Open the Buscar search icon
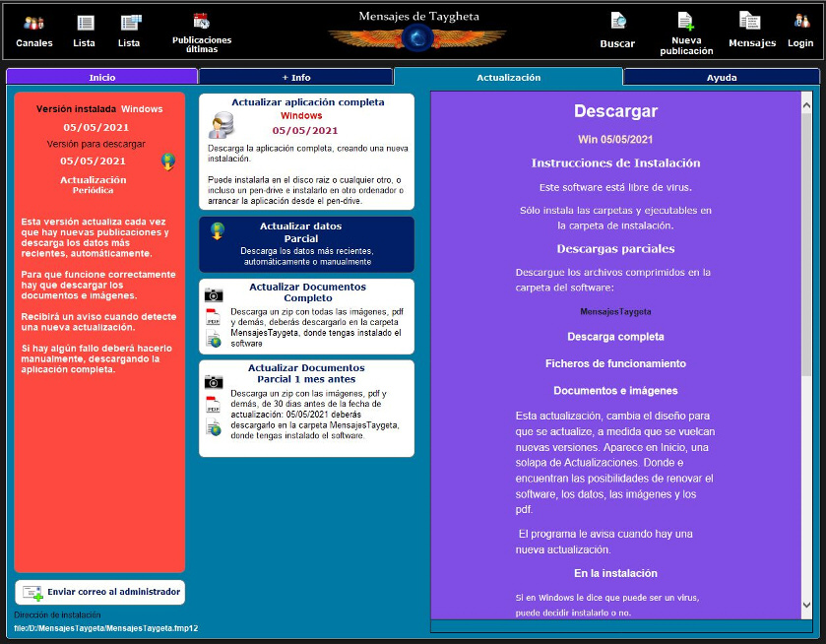826x644 pixels. [617, 22]
